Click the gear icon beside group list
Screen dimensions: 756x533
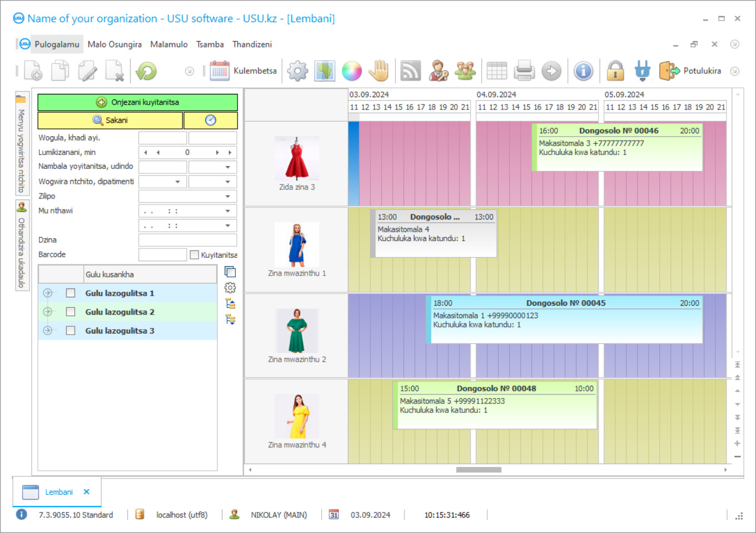(x=230, y=288)
